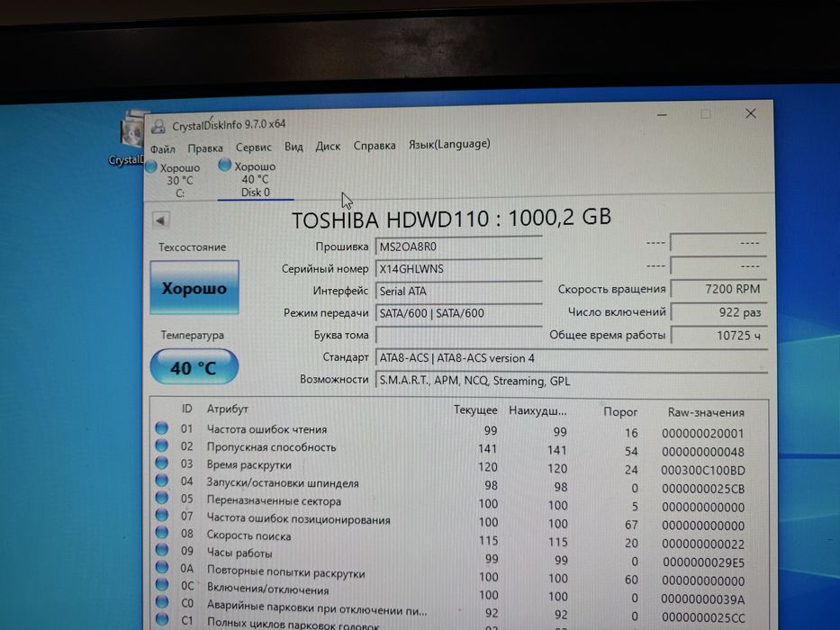Click the serial number field X14GHLWNS

[x=458, y=269]
